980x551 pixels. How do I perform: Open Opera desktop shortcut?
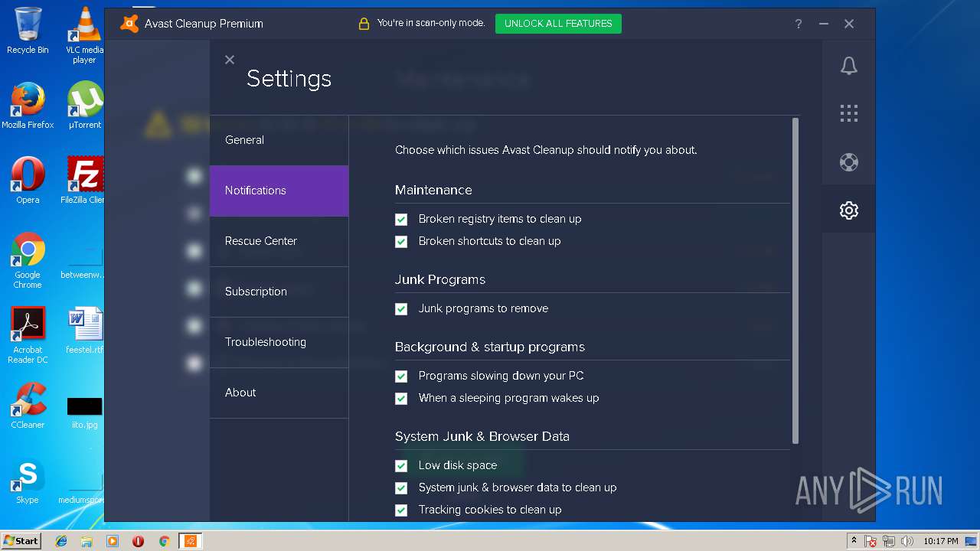coord(28,181)
